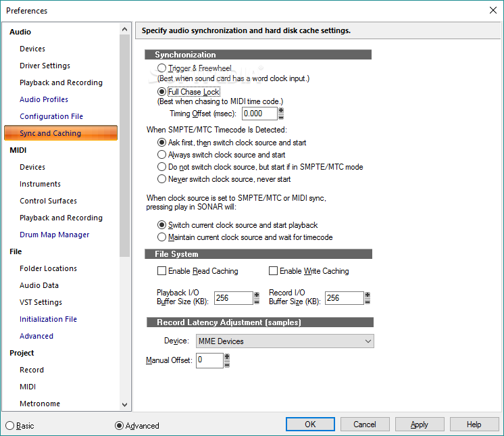Click the OK button
This screenshot has height=436, width=504.
click(310, 425)
